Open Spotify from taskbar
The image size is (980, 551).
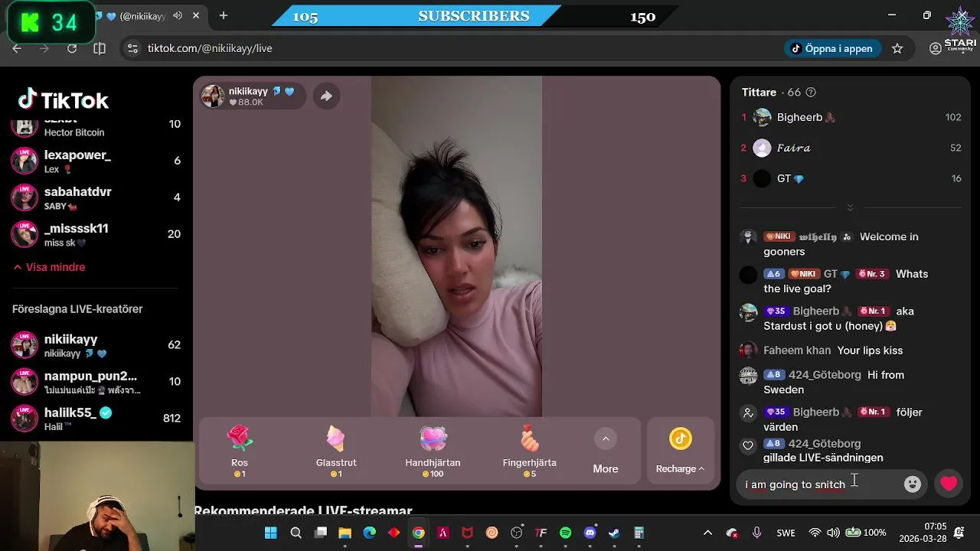point(565,533)
